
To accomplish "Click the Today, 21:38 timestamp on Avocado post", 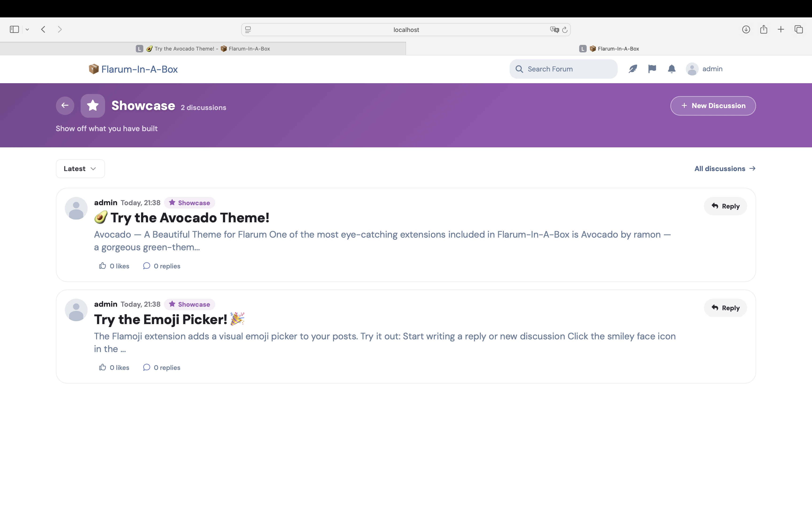I will pos(141,203).
